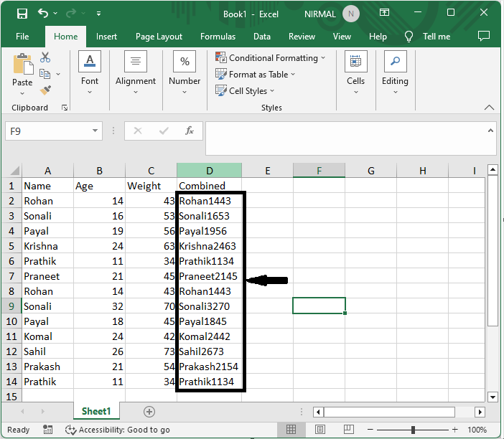Select cell containing Krishna2463

(209, 246)
